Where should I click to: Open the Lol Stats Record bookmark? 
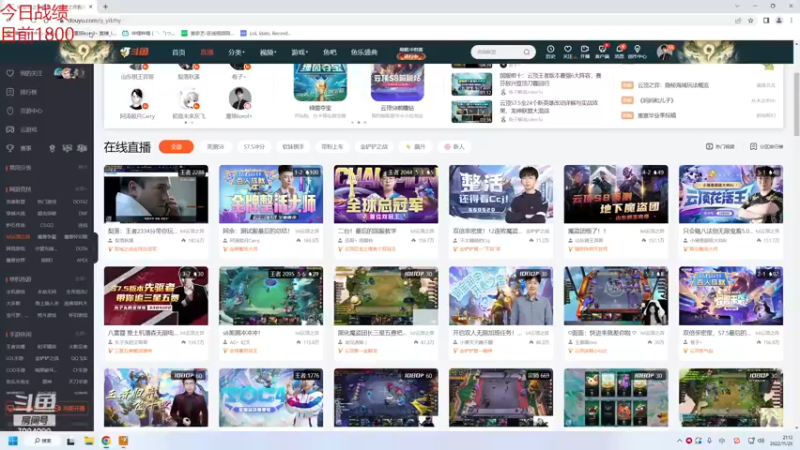tap(266, 33)
